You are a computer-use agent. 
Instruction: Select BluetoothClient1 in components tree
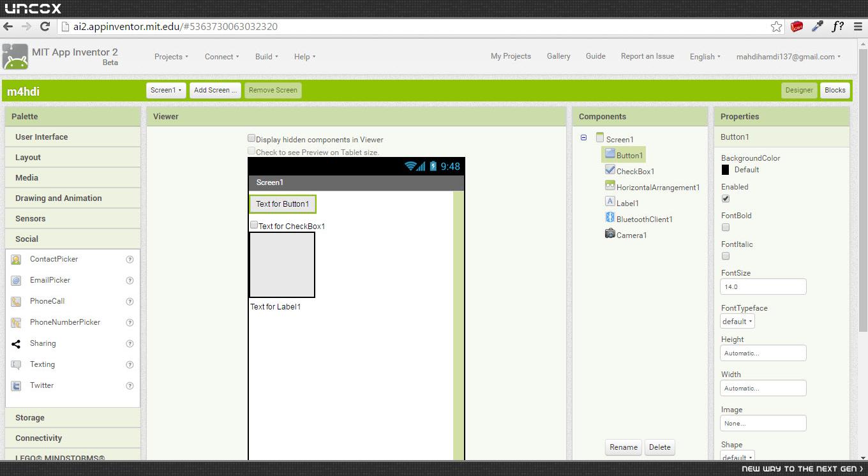click(639, 219)
